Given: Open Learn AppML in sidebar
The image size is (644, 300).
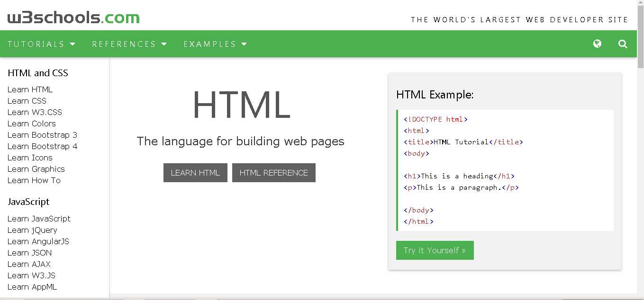Looking at the screenshot, I should pyautogui.click(x=32, y=287).
